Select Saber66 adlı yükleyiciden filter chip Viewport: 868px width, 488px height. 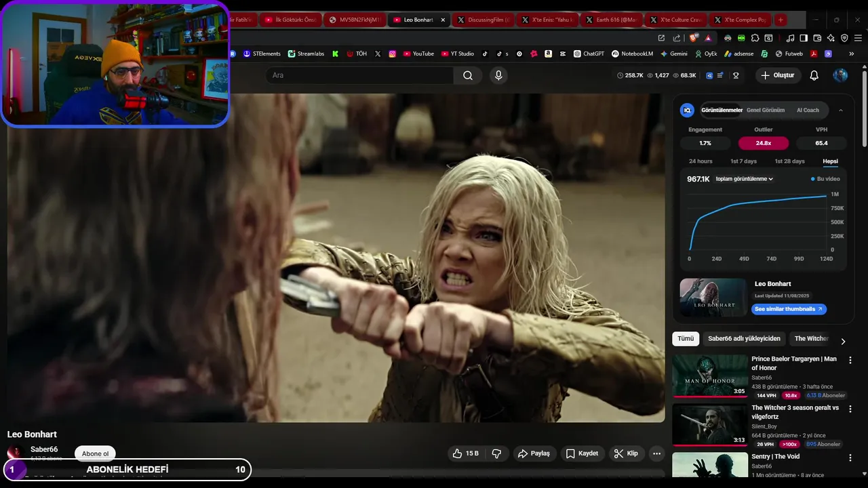pyautogui.click(x=744, y=338)
